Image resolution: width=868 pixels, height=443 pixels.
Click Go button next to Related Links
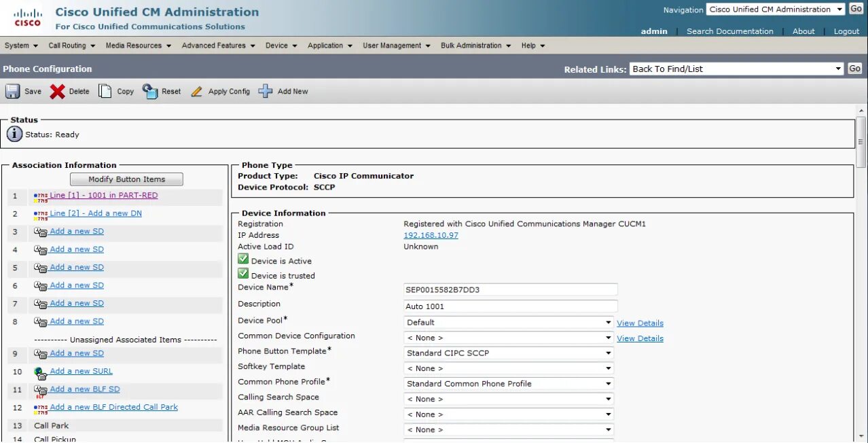pyautogui.click(x=855, y=69)
